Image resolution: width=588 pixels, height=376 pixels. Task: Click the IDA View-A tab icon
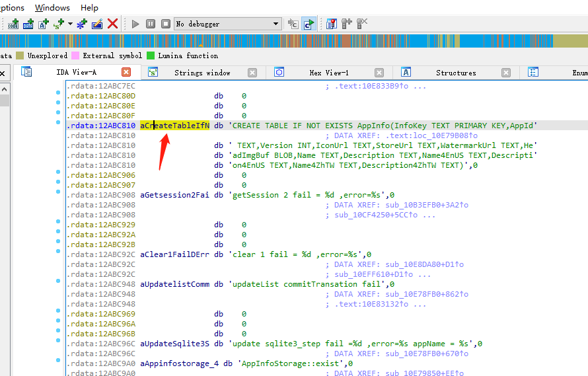(26, 71)
